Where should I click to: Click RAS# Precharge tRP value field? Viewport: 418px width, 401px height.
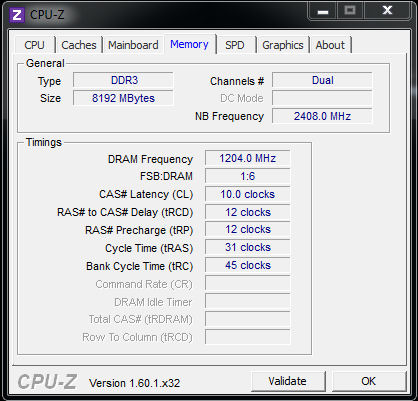247,230
